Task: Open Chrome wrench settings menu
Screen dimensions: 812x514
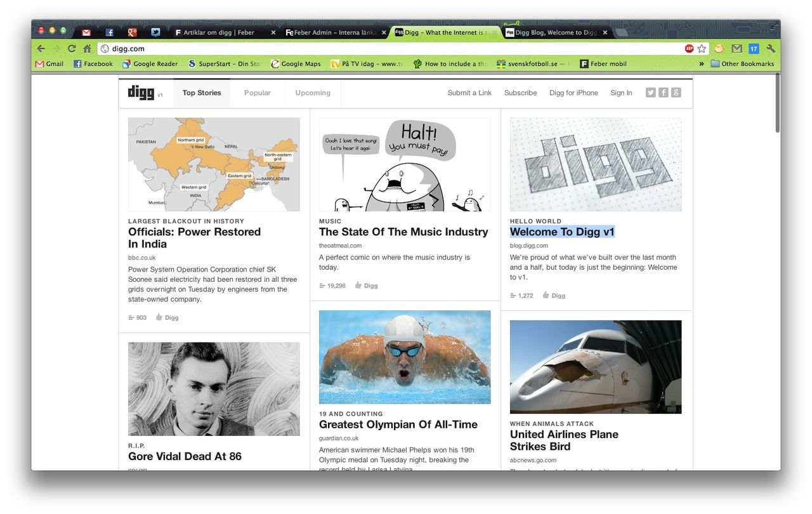Action: pos(771,49)
